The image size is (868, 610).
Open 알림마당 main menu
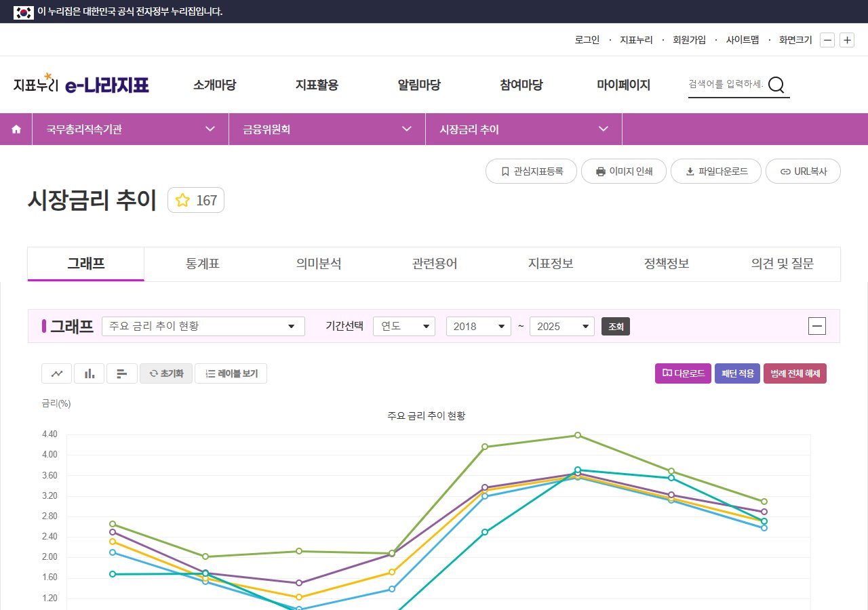coord(419,85)
